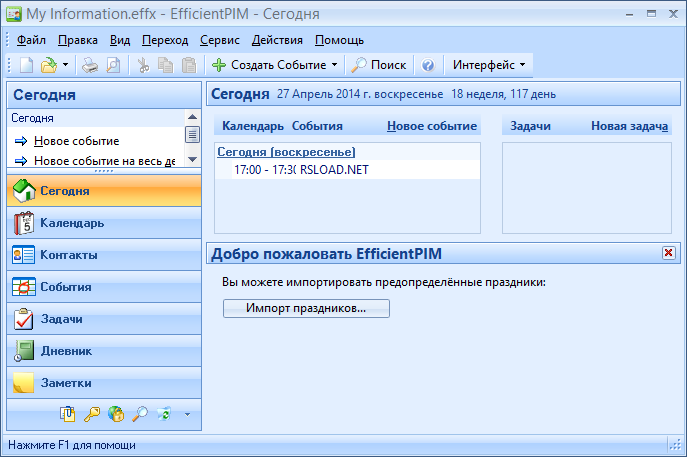Click Новое событие на весь день link

point(105,161)
